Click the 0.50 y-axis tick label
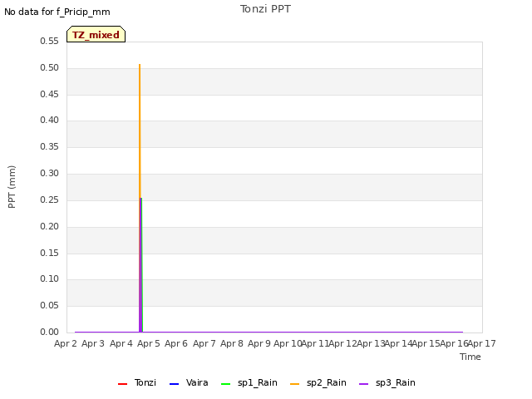 (50, 67)
